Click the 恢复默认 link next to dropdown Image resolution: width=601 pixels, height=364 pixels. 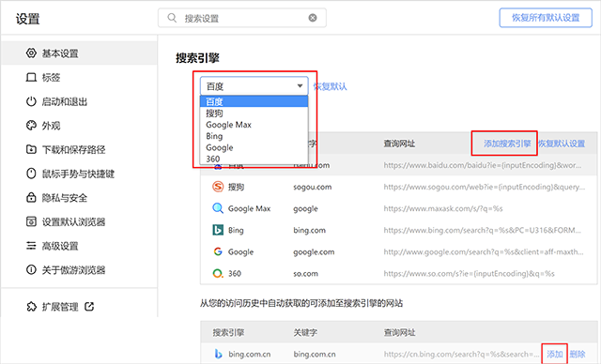330,86
